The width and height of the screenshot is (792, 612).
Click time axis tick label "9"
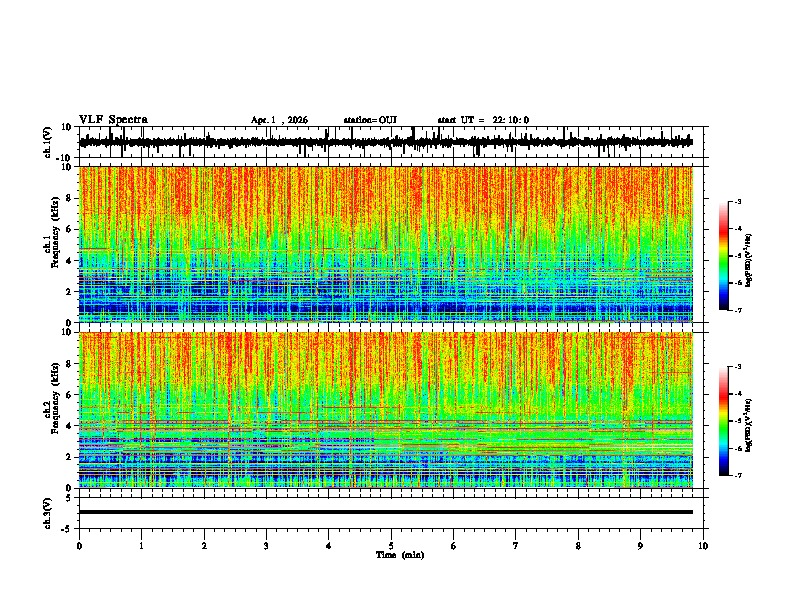pyautogui.click(x=640, y=546)
